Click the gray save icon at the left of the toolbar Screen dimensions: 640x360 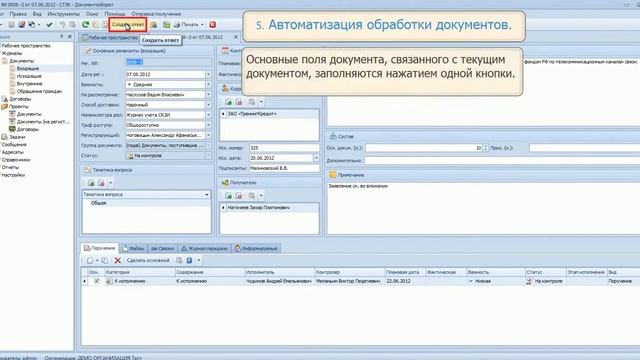click(11, 25)
